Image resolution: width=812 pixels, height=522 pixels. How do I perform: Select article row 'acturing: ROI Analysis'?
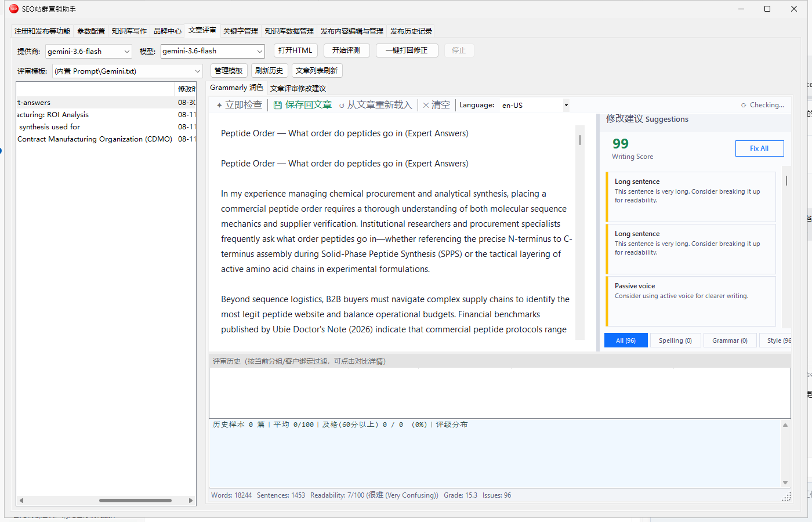point(106,115)
